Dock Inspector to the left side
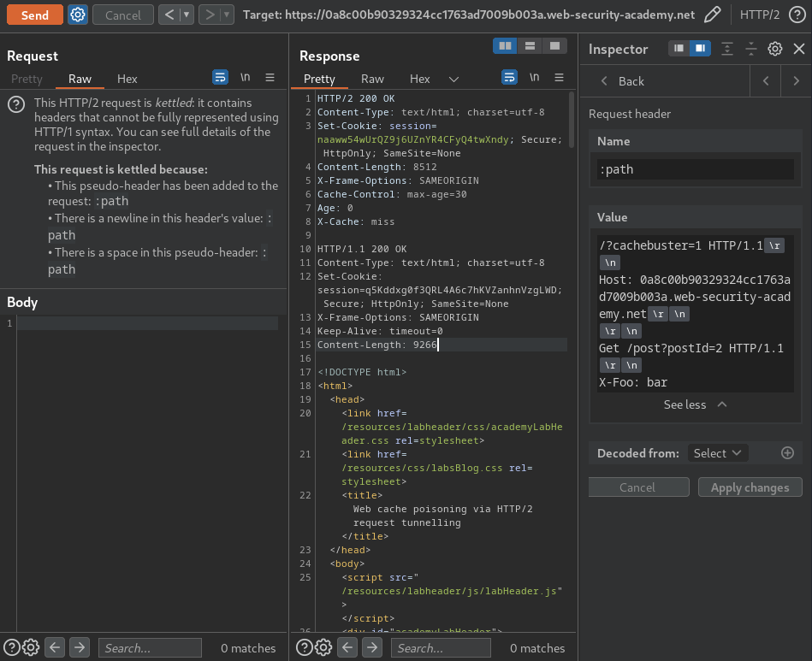 679,48
